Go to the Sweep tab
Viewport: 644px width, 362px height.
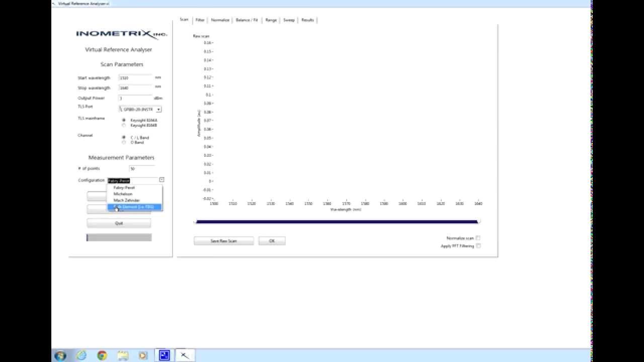[289, 20]
